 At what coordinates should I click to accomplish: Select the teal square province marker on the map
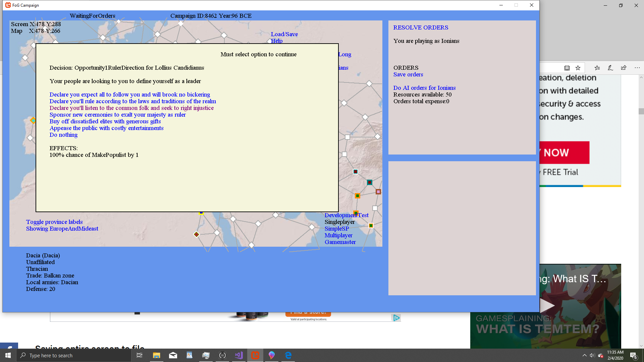tap(369, 182)
